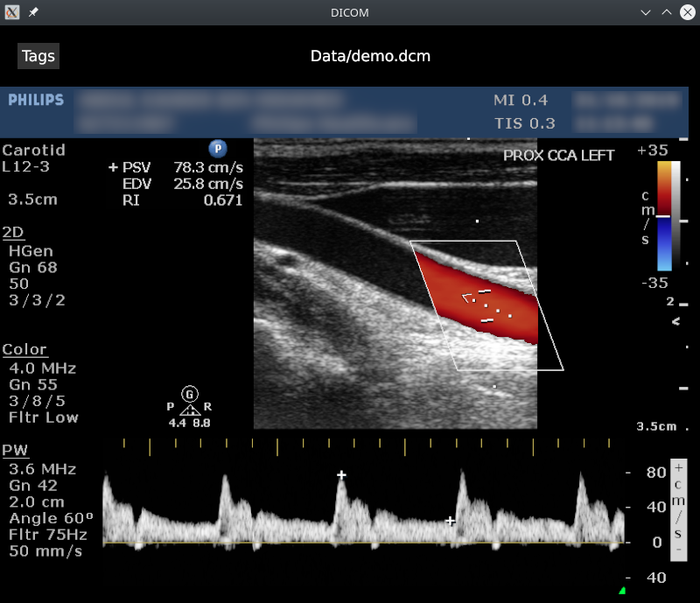The height and width of the screenshot is (603, 700).
Task: Click the plus caliper icon beside PSV
Action: (112, 167)
